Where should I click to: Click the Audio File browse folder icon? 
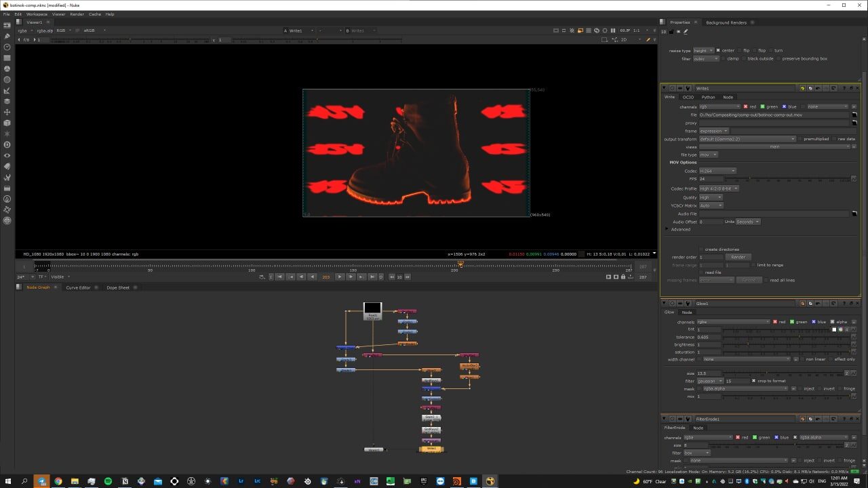pos(854,213)
